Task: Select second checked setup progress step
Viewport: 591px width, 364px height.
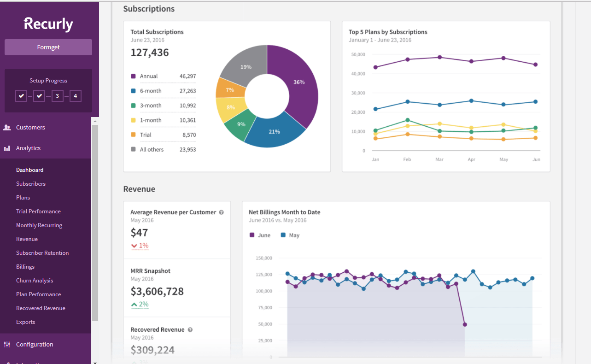Action: pyautogui.click(x=39, y=96)
